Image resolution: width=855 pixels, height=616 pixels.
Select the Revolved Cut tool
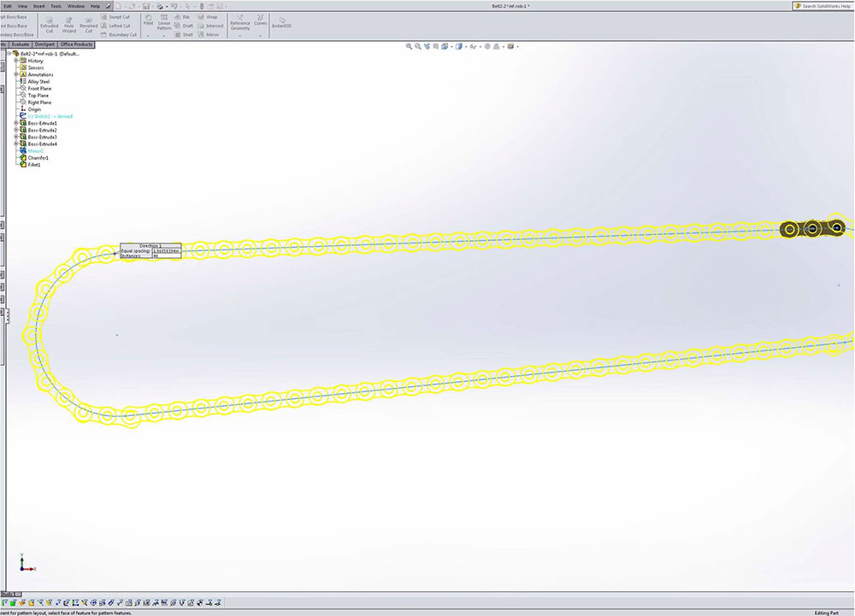[89, 23]
